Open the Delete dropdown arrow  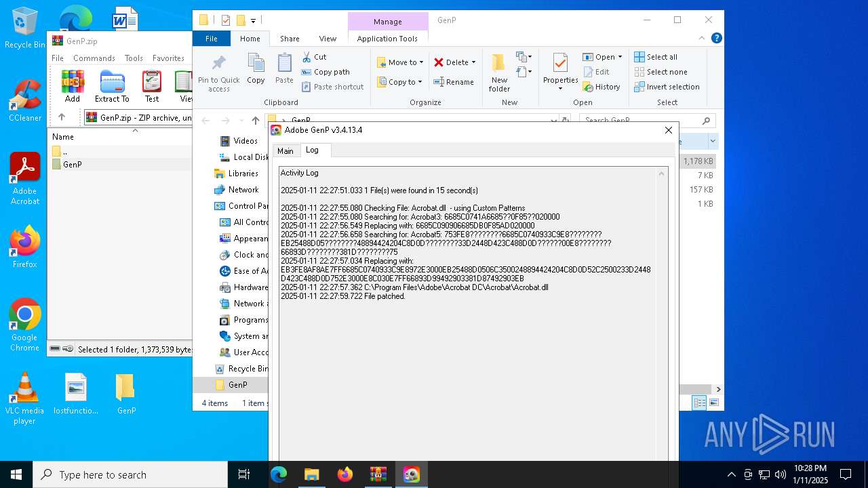click(473, 62)
